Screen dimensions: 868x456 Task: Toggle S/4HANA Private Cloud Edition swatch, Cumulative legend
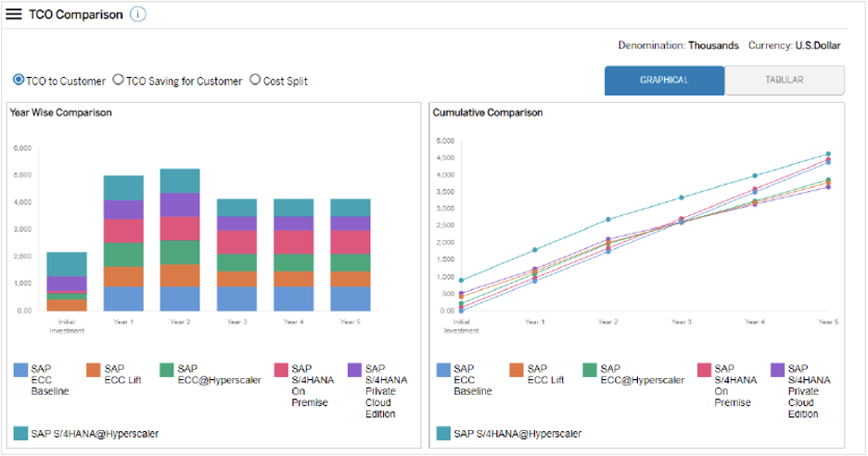click(778, 370)
